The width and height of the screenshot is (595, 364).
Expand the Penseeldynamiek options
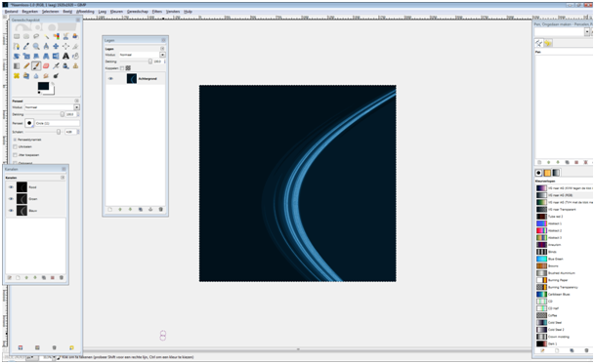(x=15, y=140)
